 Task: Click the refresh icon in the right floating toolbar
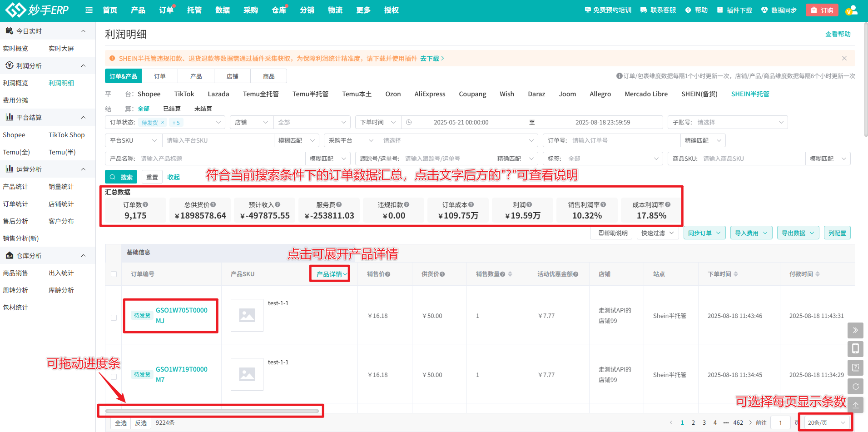tap(855, 387)
